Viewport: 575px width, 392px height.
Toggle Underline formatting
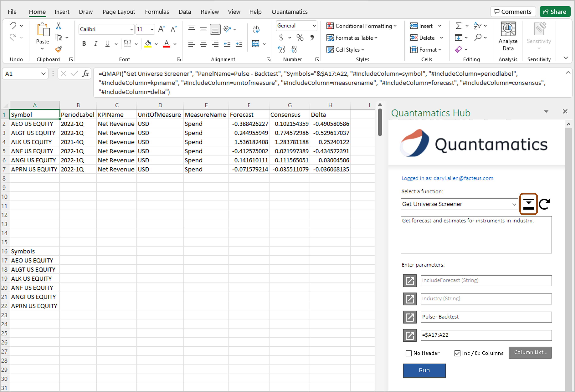(107, 44)
